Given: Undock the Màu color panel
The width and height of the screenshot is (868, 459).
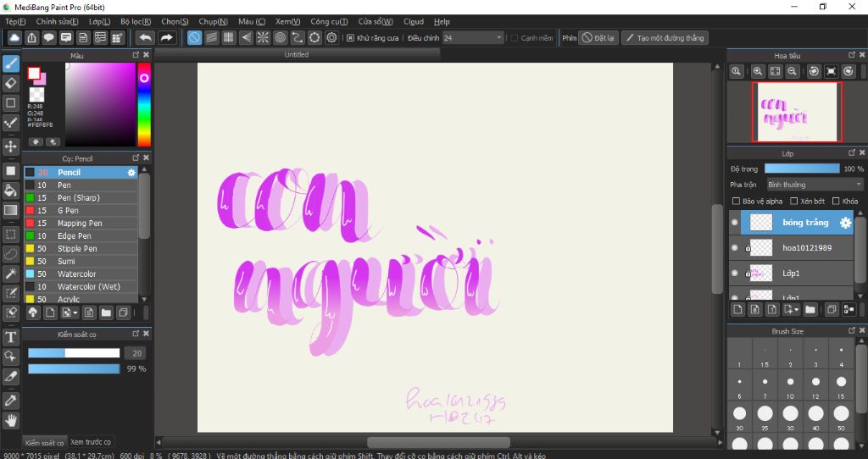Looking at the screenshot, I should tap(136, 55).
